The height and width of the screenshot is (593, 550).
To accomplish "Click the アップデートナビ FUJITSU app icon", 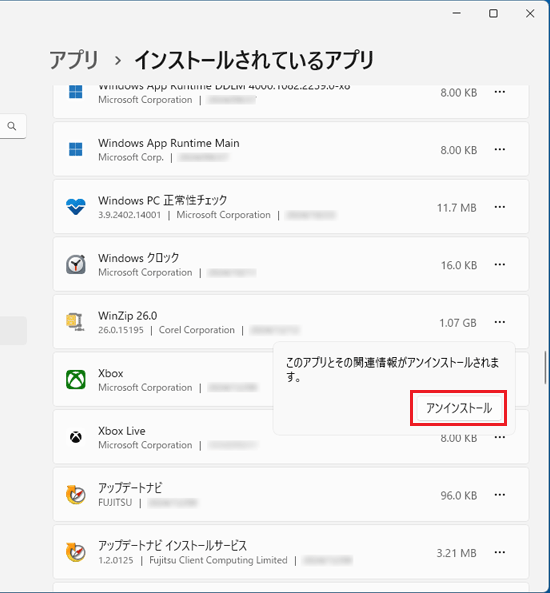I will point(76,495).
